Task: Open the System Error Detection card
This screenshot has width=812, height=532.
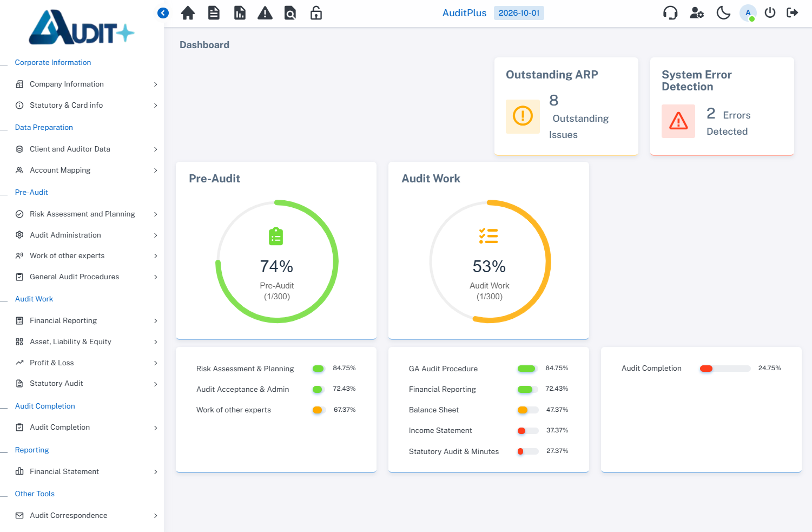Action: [722, 106]
